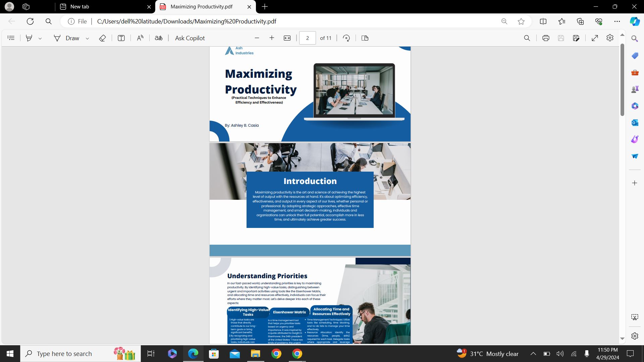Rotate the PDF page
The width and height of the screenshot is (644, 362).
(x=346, y=38)
